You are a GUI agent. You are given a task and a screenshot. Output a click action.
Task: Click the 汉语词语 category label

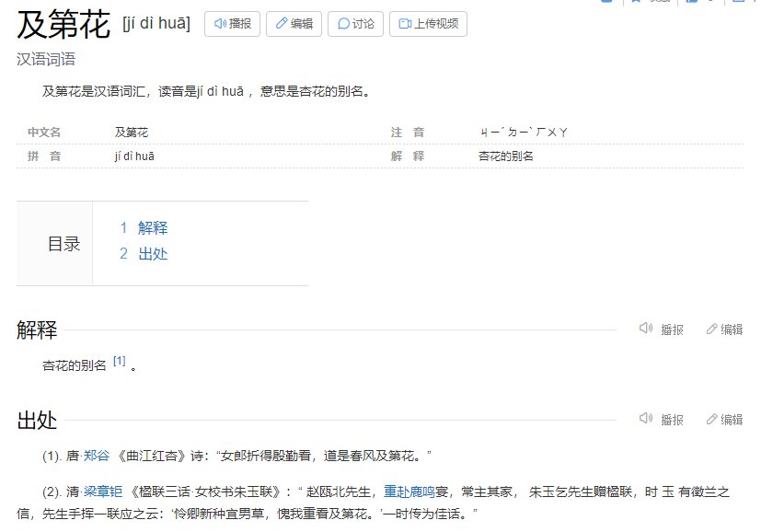pyautogui.click(x=42, y=58)
